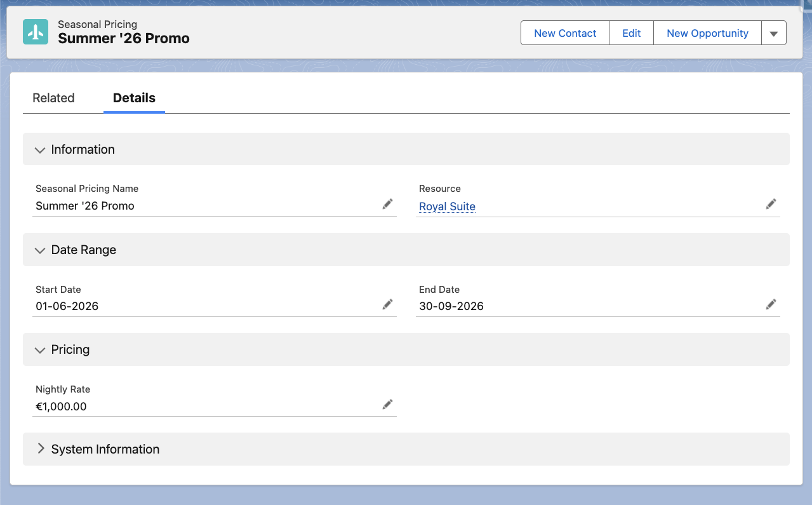The height and width of the screenshot is (505, 812).
Task: Open the Royal Suite record link
Action: point(446,206)
